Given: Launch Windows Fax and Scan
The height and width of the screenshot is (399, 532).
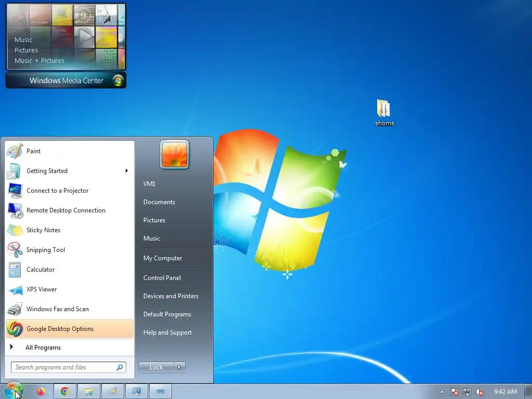Looking at the screenshot, I should [70, 309].
